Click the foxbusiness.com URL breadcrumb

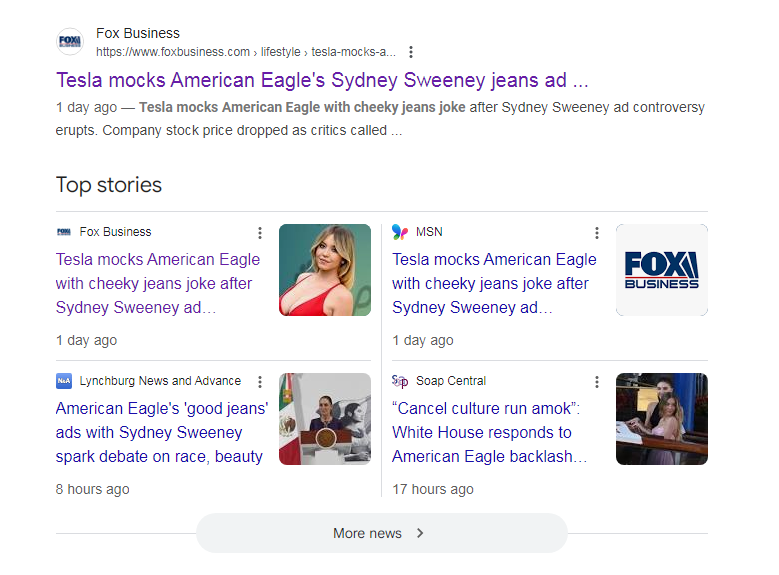[x=246, y=52]
